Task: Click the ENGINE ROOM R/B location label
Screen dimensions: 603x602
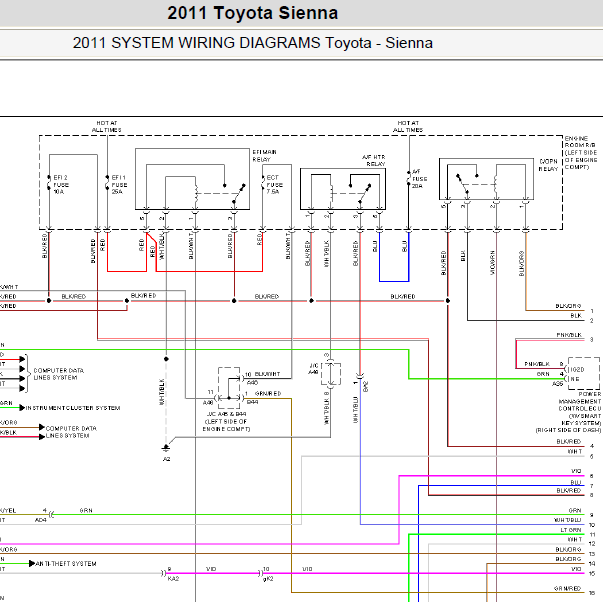Action: point(581,153)
